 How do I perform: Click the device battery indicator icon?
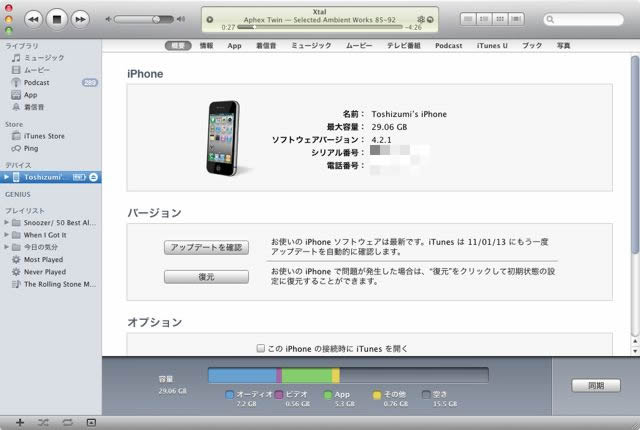point(79,177)
